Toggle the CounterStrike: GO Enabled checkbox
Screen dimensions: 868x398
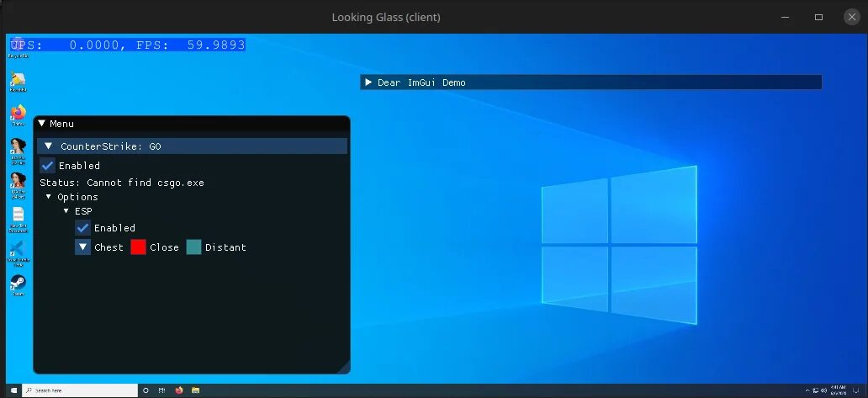tap(48, 166)
